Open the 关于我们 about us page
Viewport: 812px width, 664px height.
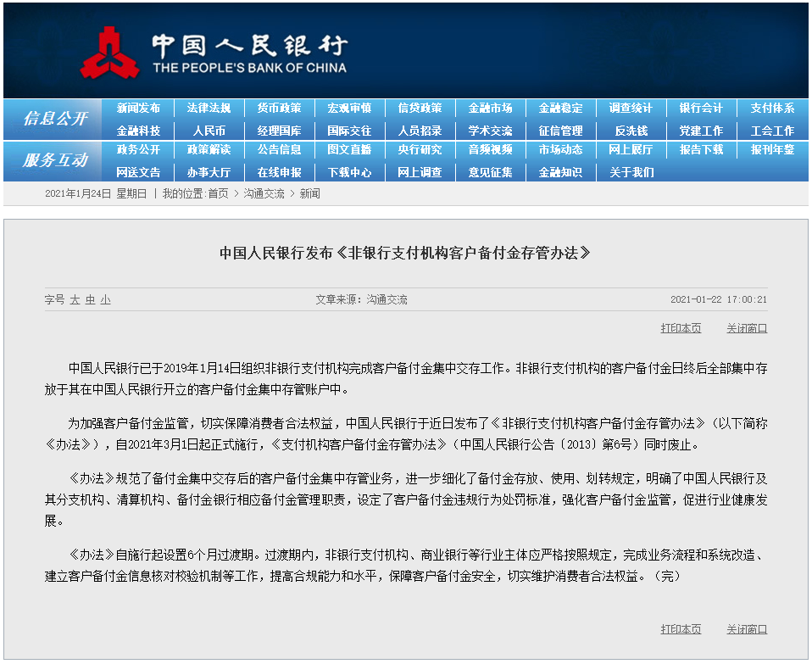point(631,171)
